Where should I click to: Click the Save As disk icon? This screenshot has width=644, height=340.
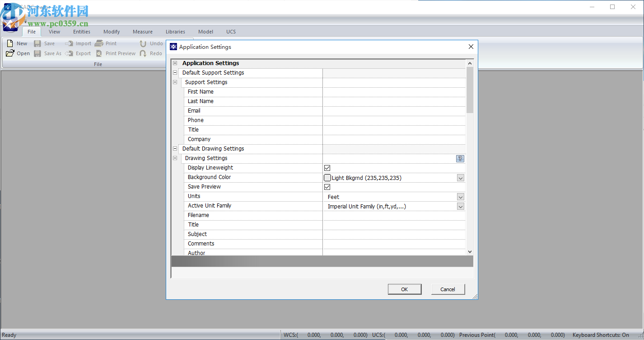[x=37, y=53]
